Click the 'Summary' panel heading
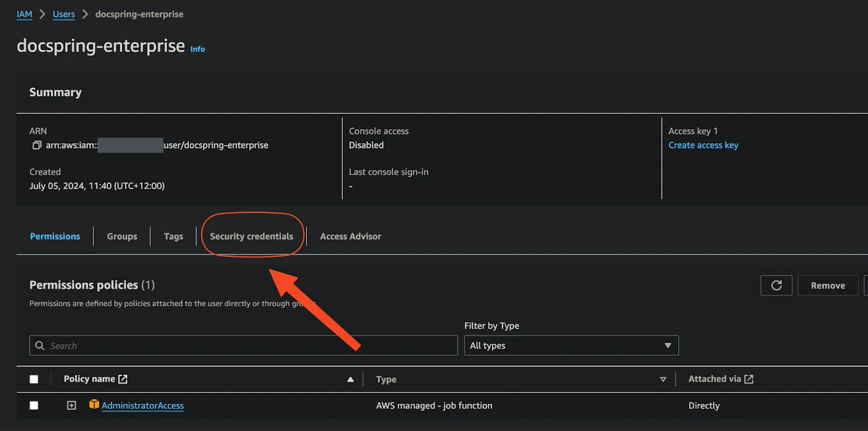The image size is (868, 431). [55, 93]
